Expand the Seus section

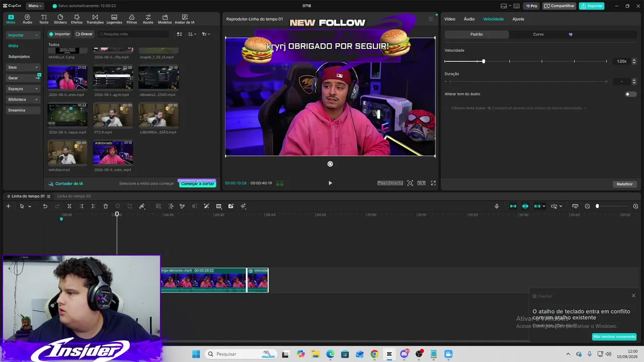coord(36,67)
